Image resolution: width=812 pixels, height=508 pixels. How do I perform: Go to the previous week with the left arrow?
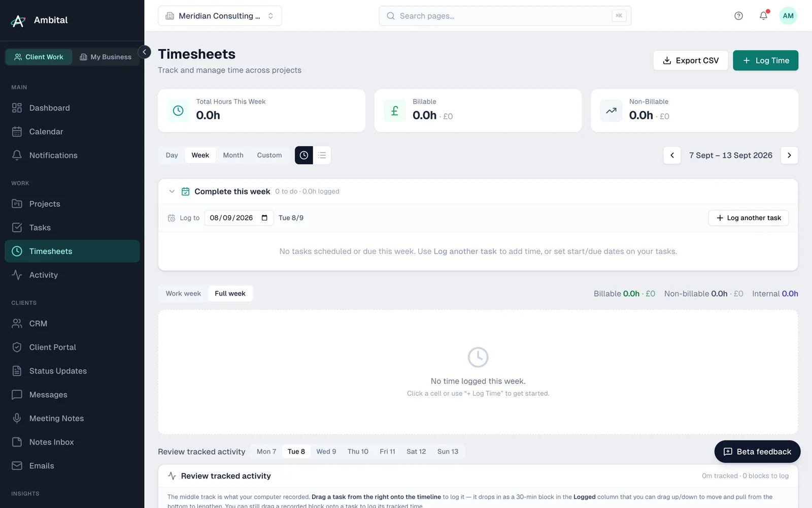672,155
